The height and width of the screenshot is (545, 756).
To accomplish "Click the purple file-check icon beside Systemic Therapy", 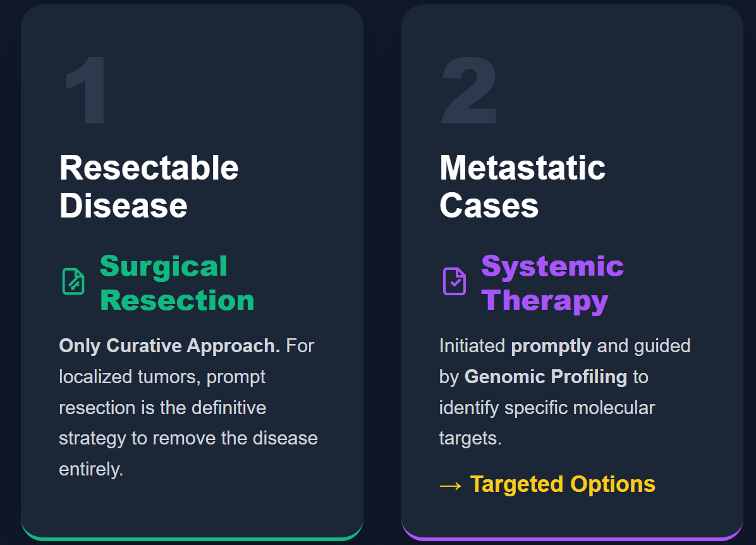I will 454,281.
